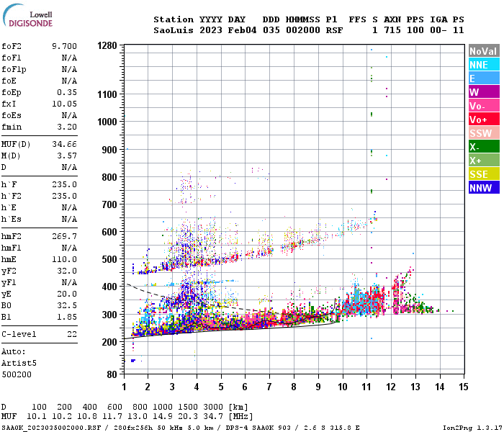This screenshot has height=432, width=504.
Task: Click the AXN value 715
Action: (x=392, y=30)
